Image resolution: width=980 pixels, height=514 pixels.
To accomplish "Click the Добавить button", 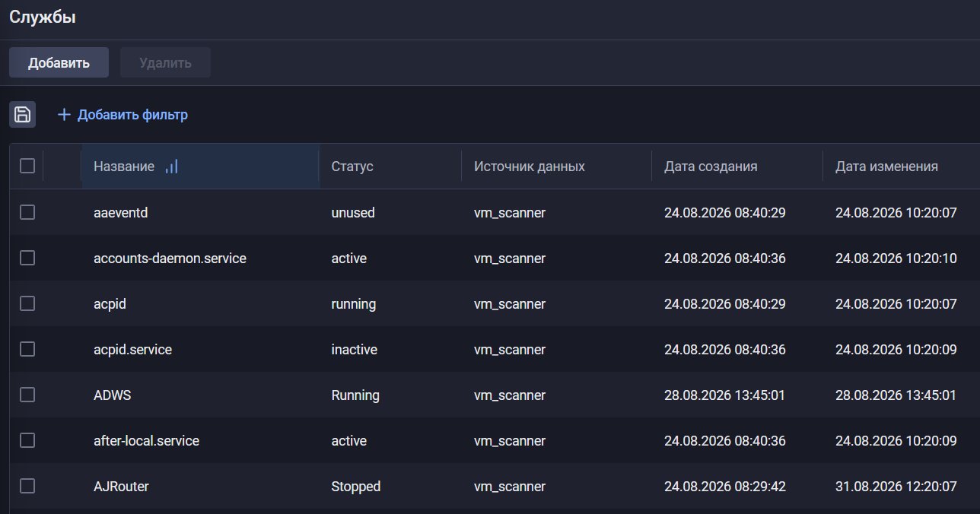I will 59,62.
